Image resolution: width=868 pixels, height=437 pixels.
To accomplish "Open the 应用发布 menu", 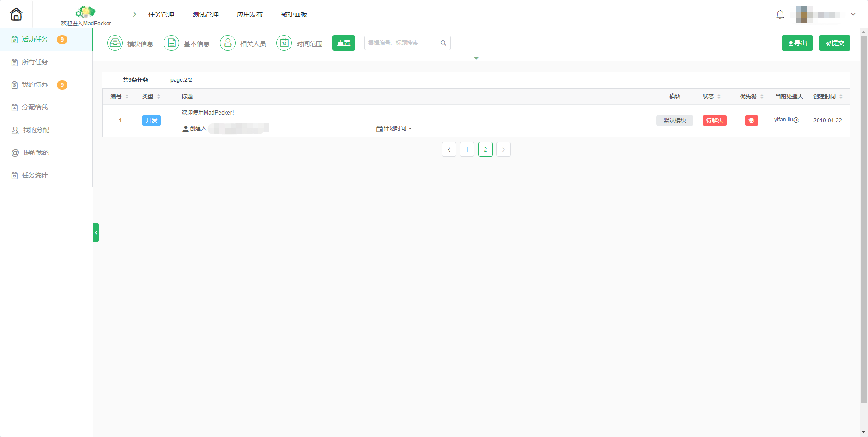I will click(250, 14).
